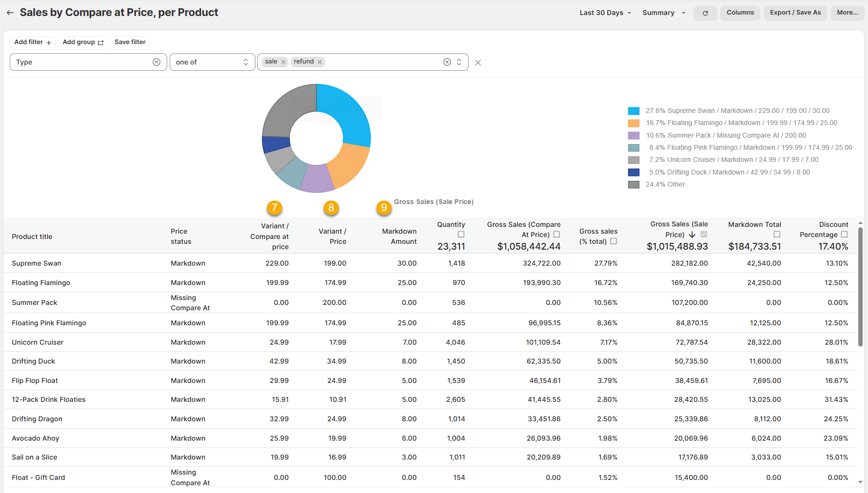
Task: Refresh the report data
Action: (705, 13)
